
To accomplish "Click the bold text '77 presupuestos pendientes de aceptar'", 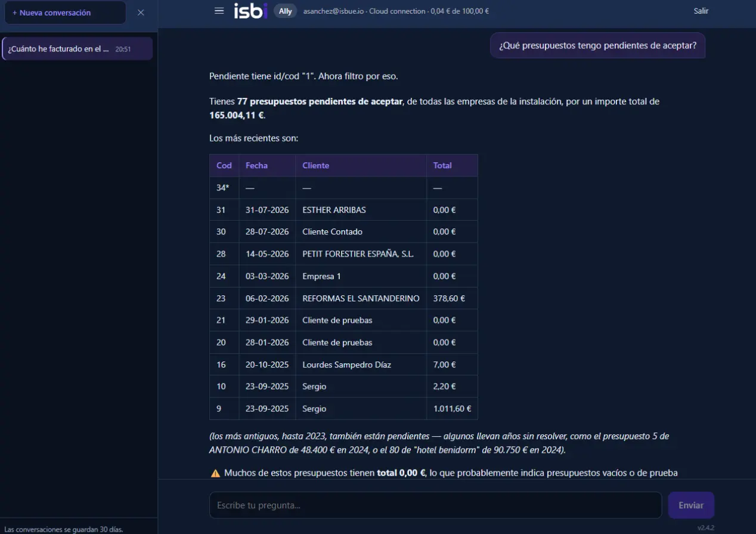I will [x=320, y=101].
